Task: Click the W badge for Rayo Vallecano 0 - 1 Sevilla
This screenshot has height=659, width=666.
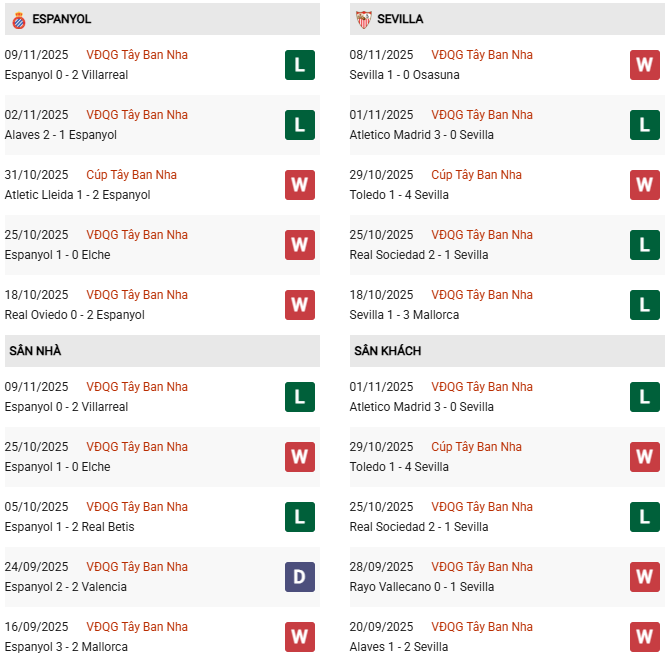Action: [645, 577]
